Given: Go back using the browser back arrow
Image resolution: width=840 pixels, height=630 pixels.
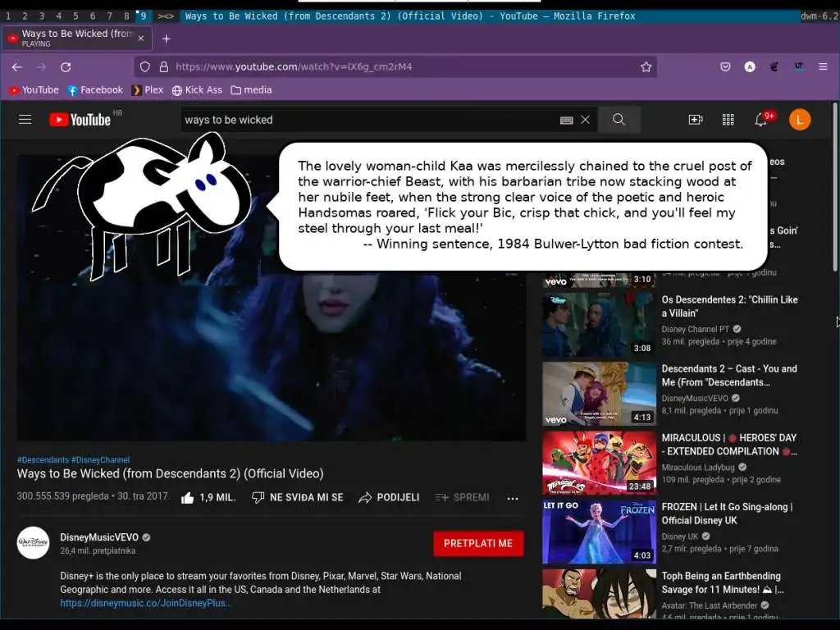Looking at the screenshot, I should [x=17, y=67].
